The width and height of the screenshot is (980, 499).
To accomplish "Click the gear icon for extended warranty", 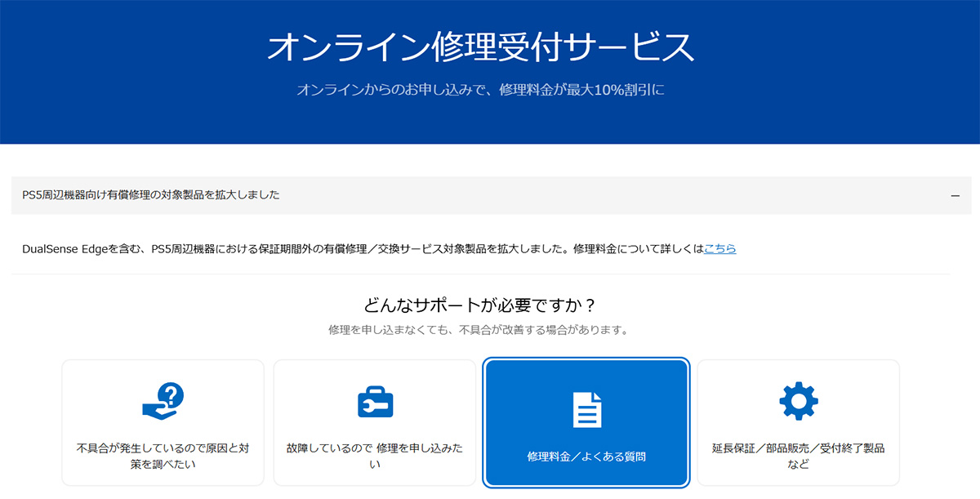I will coord(798,401).
